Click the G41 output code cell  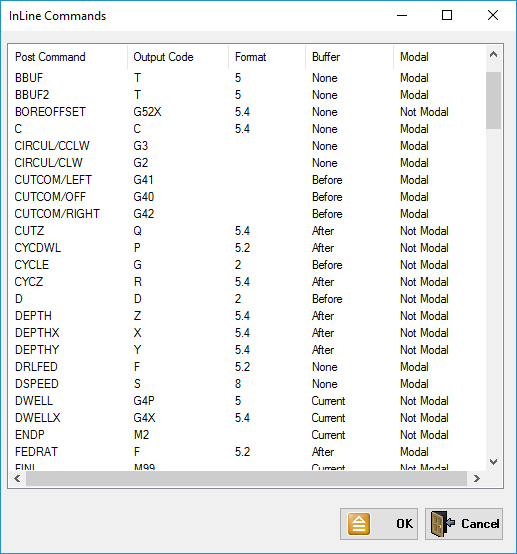pyautogui.click(x=143, y=179)
